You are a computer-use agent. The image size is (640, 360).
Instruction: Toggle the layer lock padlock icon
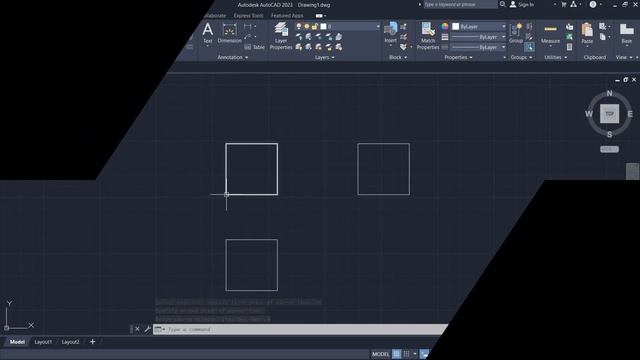(x=315, y=27)
